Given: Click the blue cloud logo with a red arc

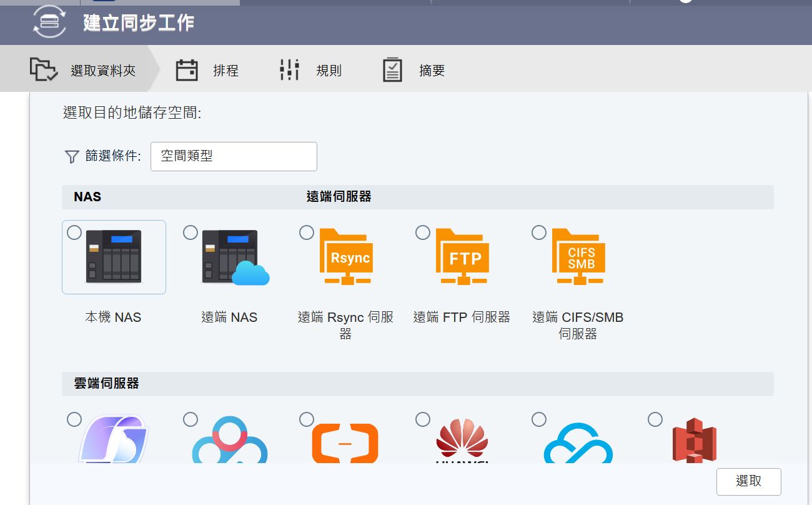Looking at the screenshot, I should 230,439.
